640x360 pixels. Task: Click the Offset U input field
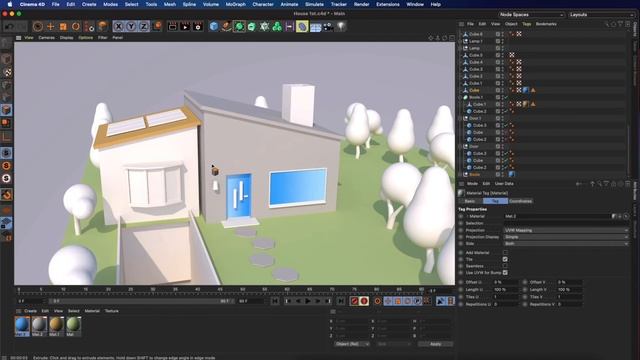505,282
